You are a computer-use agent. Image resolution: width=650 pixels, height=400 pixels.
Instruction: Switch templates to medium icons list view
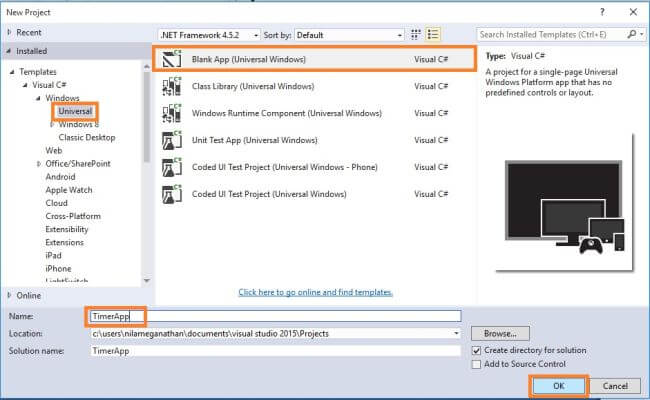point(433,35)
